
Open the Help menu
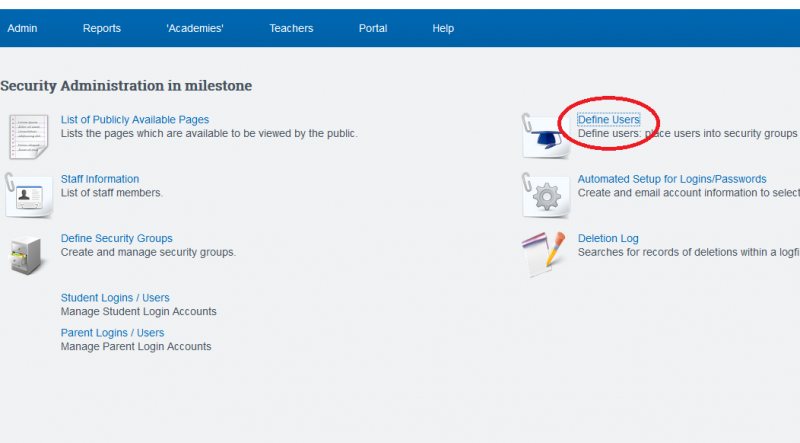tap(443, 29)
